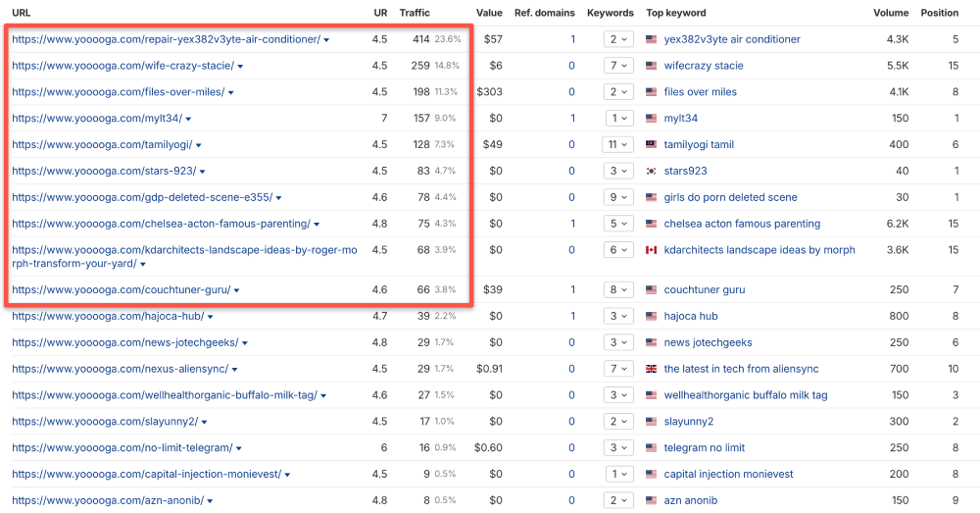The image size is (980, 513).
Task: Click ref. domains count for hajoca-hub row
Action: tap(572, 316)
